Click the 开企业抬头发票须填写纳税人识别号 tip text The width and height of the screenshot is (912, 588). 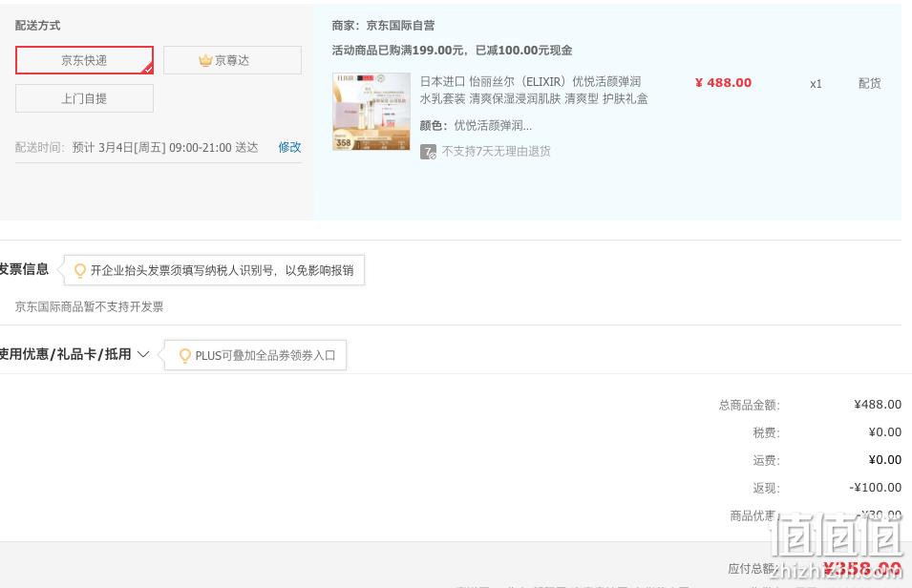[x=223, y=270]
